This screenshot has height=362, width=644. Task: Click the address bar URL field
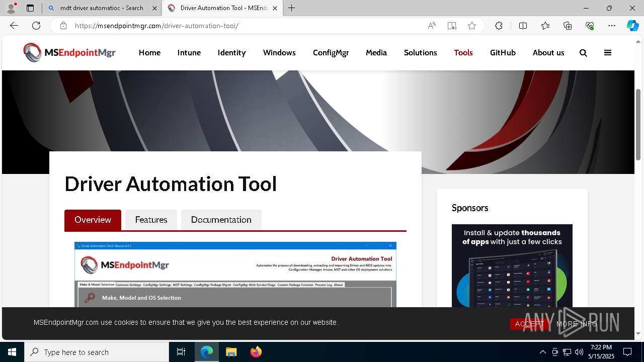click(x=247, y=26)
